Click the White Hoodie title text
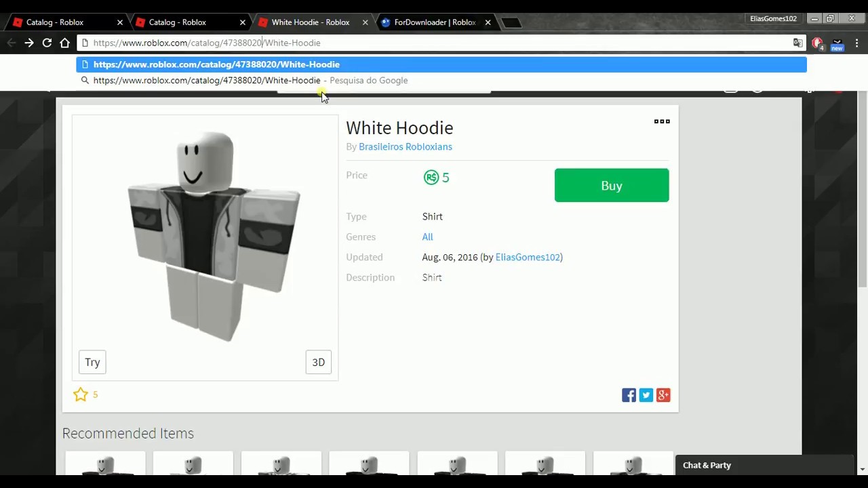Viewport: 868px width, 488px height. [x=399, y=127]
